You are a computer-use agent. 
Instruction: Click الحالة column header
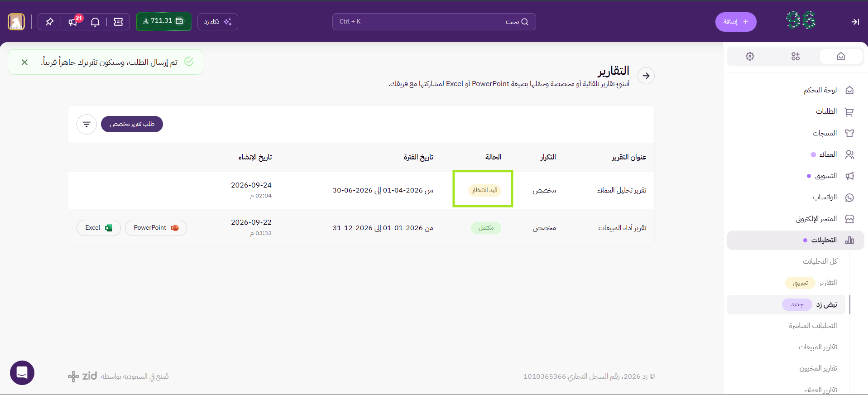coord(493,157)
